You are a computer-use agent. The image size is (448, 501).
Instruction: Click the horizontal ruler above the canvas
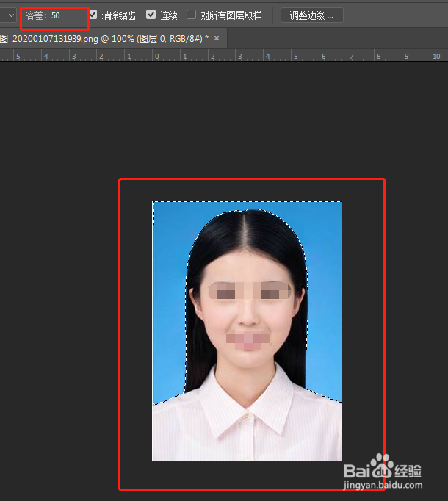(224, 56)
